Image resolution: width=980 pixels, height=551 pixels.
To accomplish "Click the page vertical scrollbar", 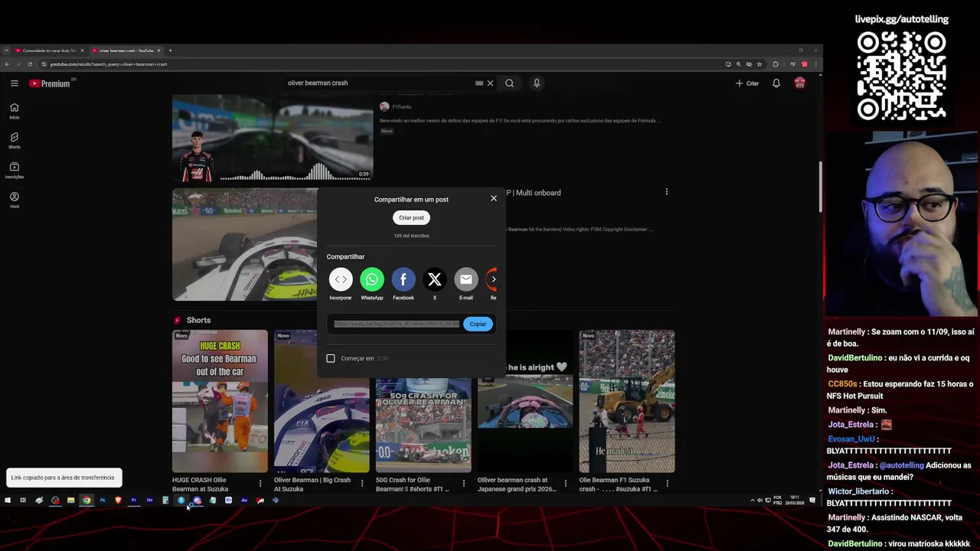I will tap(821, 187).
